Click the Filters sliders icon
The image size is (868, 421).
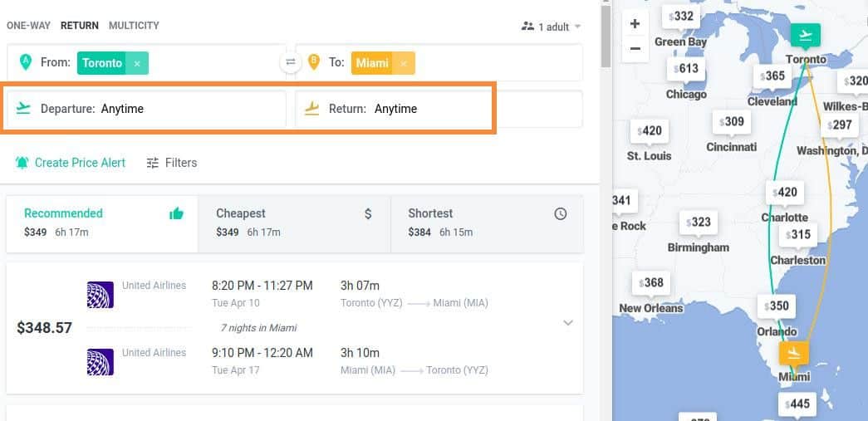click(153, 163)
